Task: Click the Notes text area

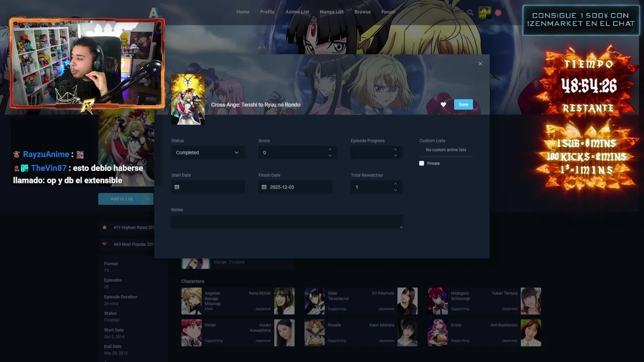Action: pos(287,222)
